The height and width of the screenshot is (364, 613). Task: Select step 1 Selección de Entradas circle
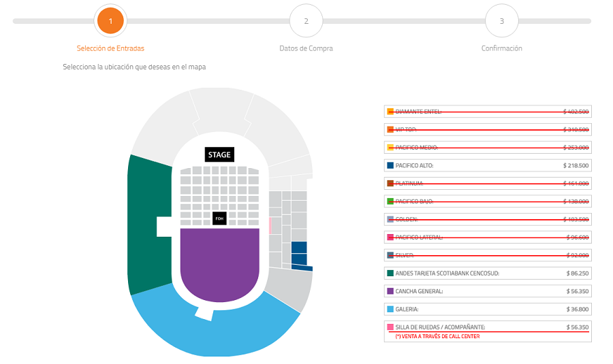pyautogui.click(x=110, y=21)
